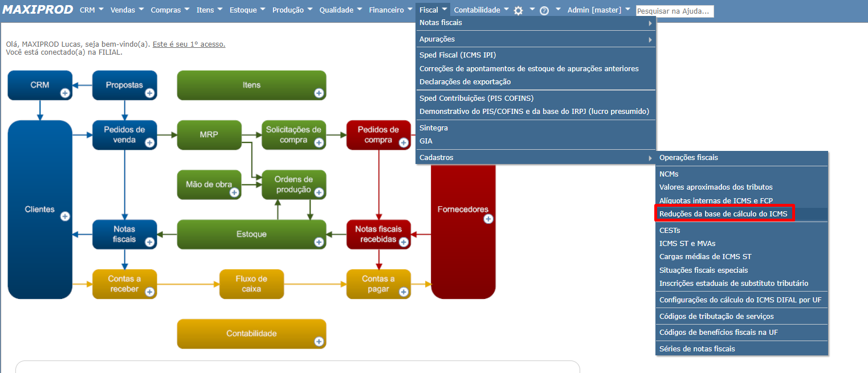Image resolution: width=868 pixels, height=373 pixels.
Task: Open Reduções da base de cálculo do ICMS
Action: pyautogui.click(x=741, y=214)
